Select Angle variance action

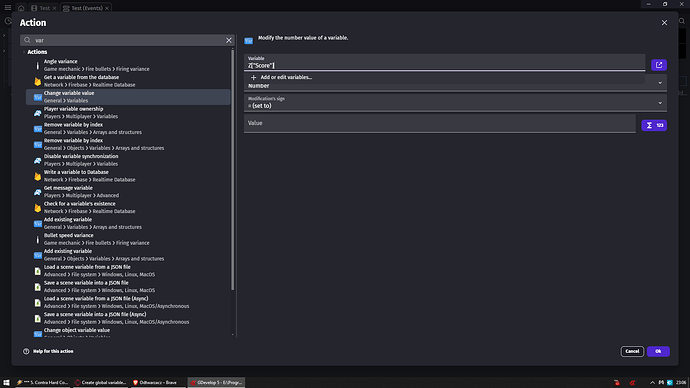tap(128, 65)
